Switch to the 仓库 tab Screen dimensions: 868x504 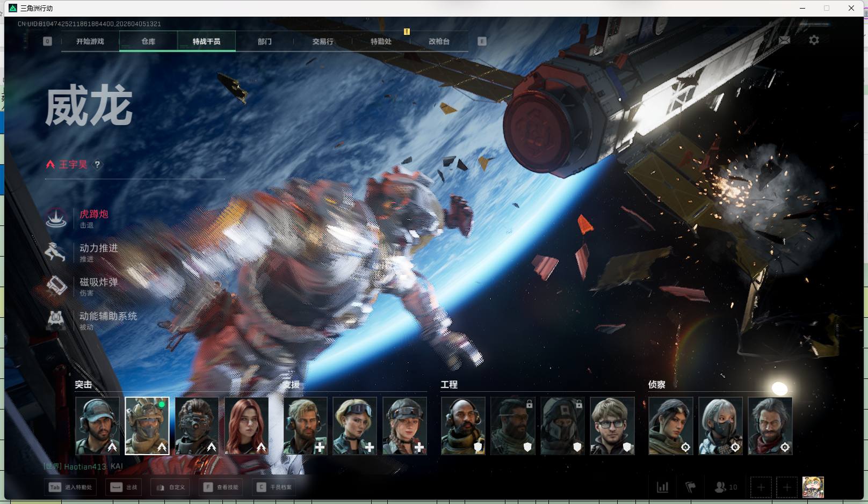(x=148, y=41)
